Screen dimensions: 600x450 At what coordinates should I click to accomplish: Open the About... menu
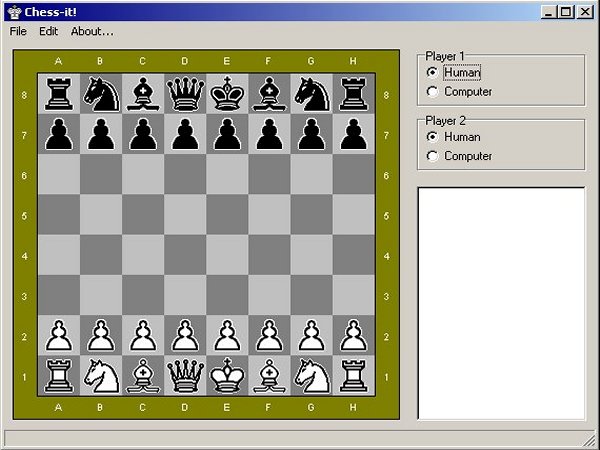[x=92, y=31]
